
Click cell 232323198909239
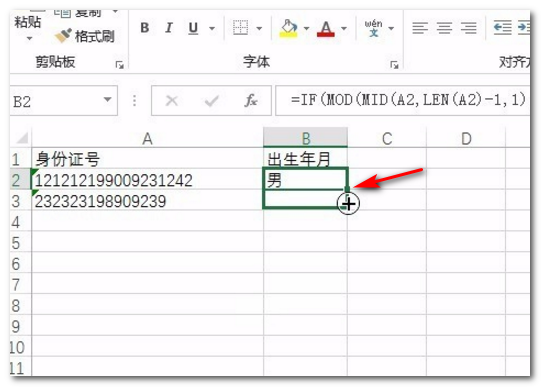(147, 201)
